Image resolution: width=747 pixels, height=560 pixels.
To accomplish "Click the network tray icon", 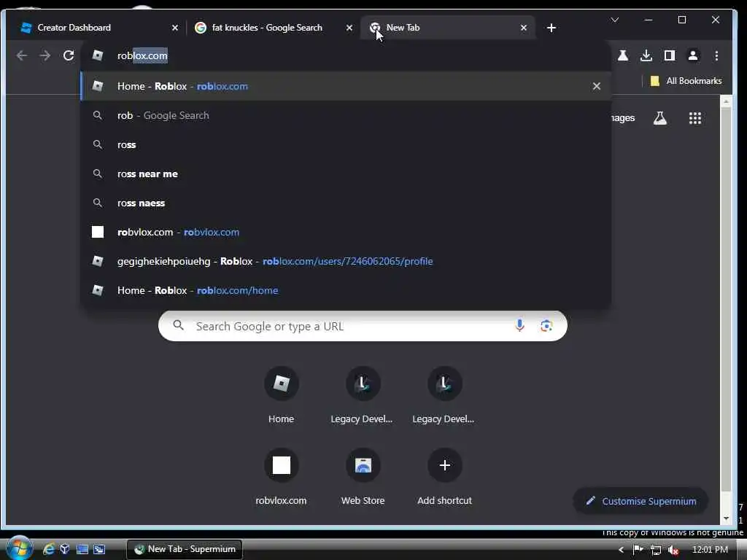I will pyautogui.click(x=656, y=550).
